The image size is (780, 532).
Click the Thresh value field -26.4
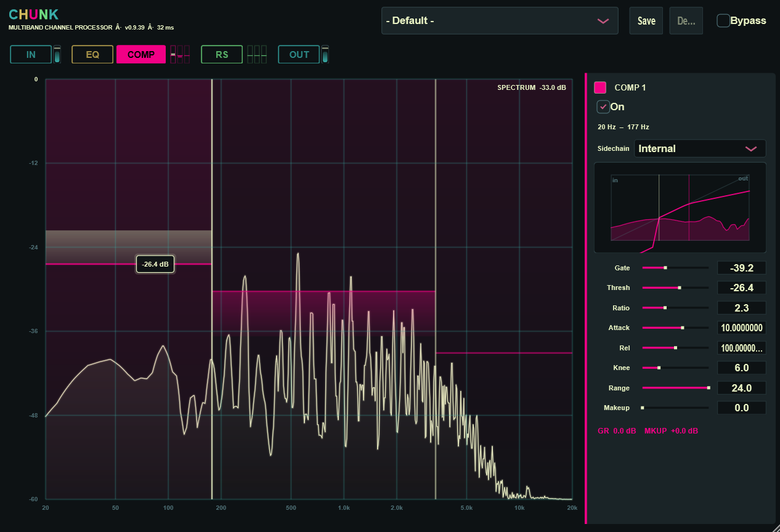pyautogui.click(x=742, y=288)
